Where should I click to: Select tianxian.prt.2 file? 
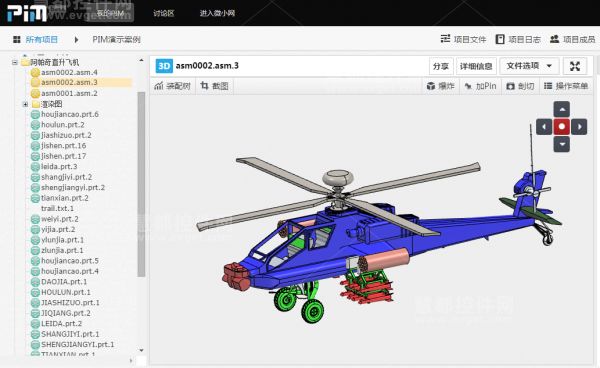click(65, 198)
